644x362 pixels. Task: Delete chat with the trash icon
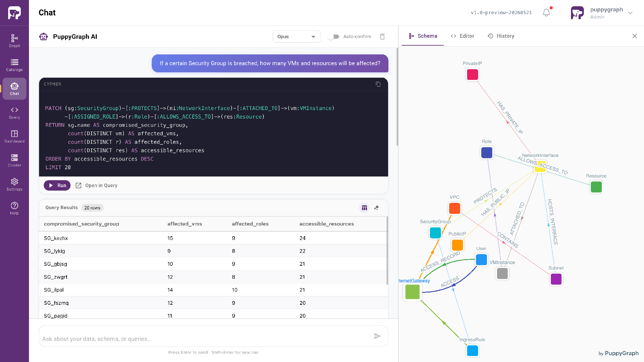[x=382, y=36]
